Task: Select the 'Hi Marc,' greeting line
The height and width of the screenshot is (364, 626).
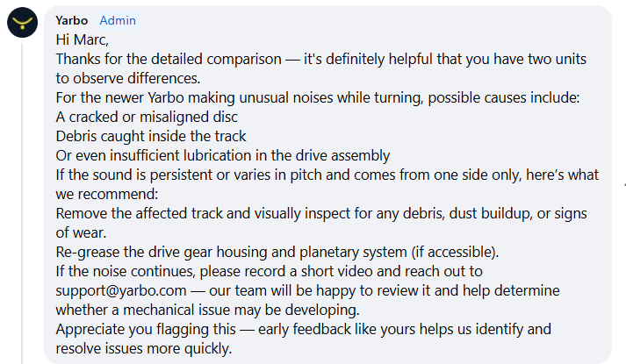Action: click(83, 39)
